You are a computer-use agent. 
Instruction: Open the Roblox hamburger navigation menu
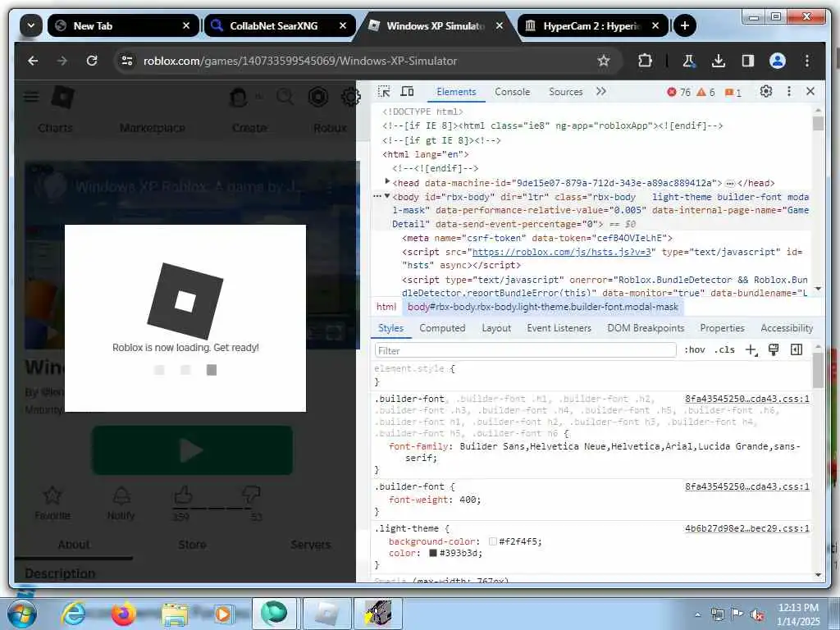32,97
